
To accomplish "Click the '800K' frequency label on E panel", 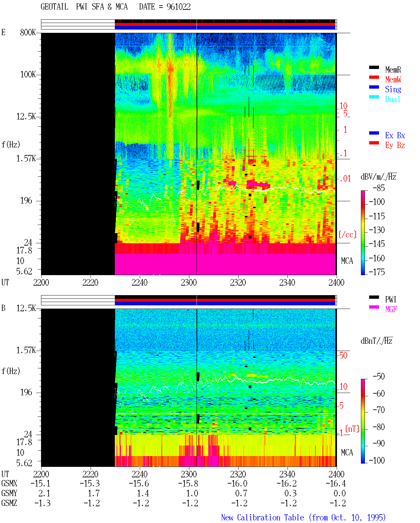I will tap(28, 33).
